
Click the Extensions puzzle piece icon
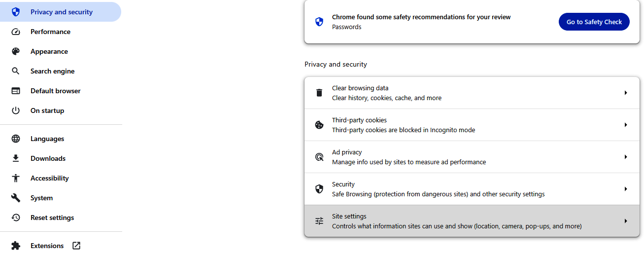coord(16,246)
